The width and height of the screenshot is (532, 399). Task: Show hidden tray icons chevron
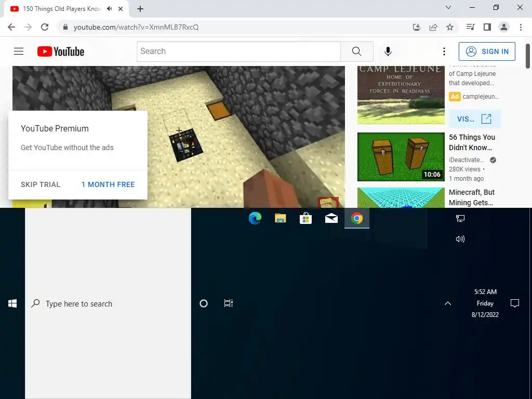tap(448, 303)
